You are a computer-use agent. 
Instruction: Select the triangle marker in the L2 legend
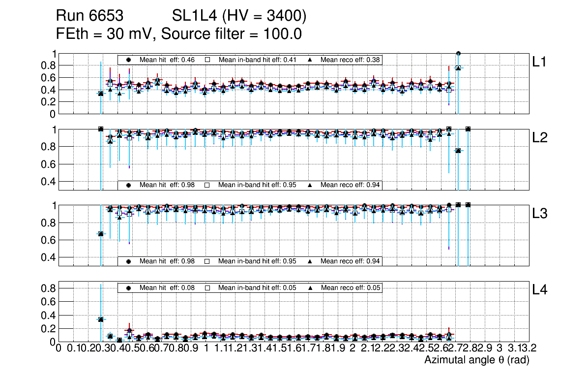click(310, 185)
